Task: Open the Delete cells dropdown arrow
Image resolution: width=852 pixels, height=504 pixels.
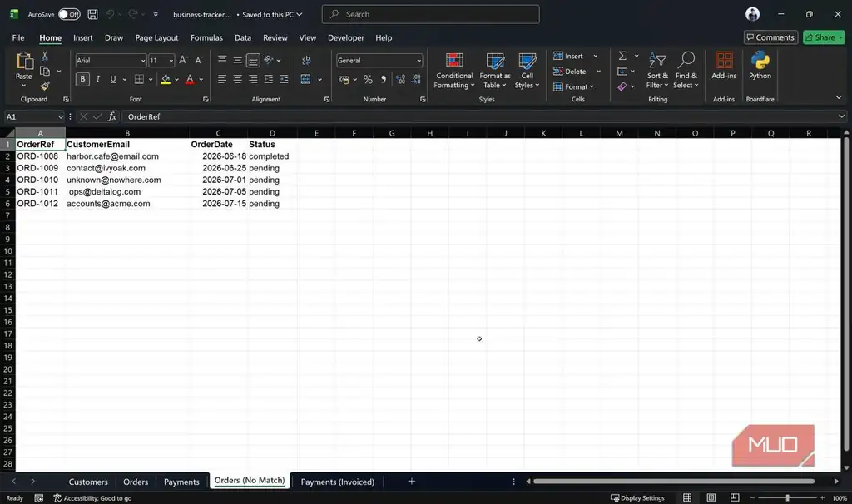Action: click(x=599, y=72)
